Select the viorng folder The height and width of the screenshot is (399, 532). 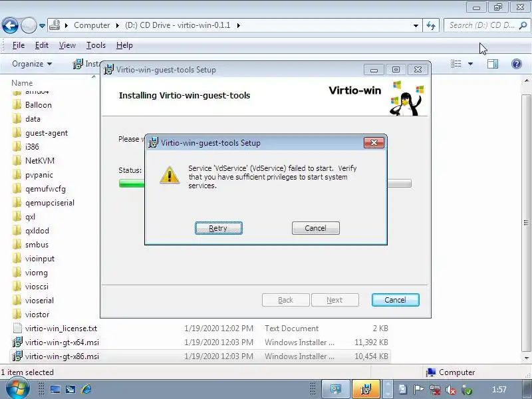[x=37, y=273]
